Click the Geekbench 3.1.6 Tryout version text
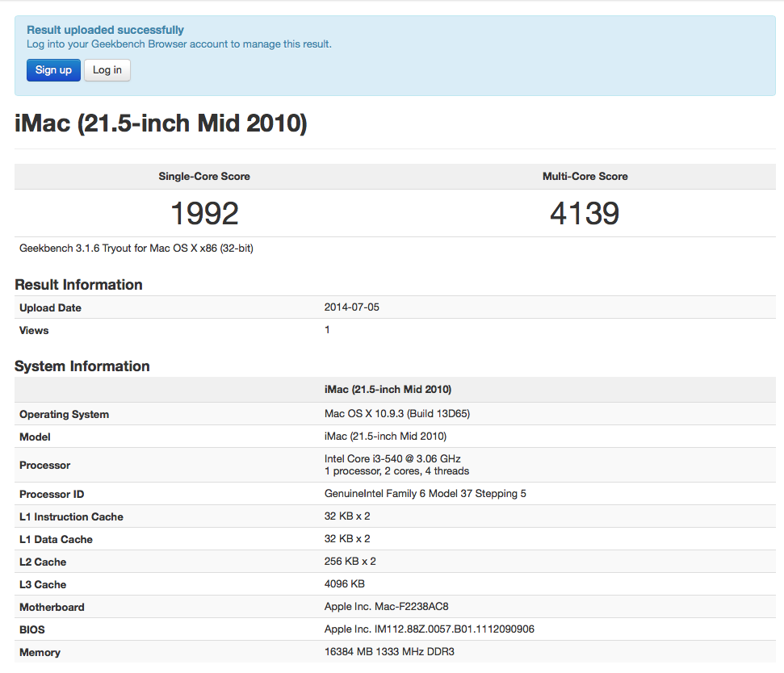The width and height of the screenshot is (784, 673). [x=136, y=249]
